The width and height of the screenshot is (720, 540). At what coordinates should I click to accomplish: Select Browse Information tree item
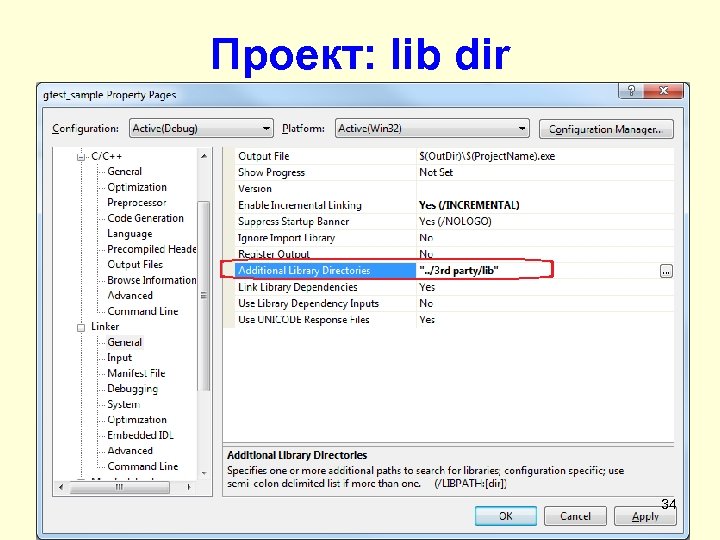point(152,280)
